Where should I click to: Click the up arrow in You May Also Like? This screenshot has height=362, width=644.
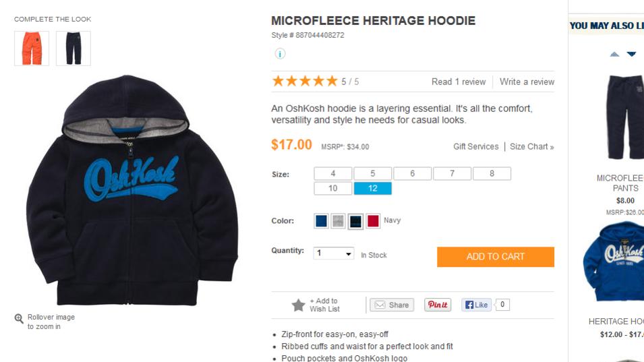[614, 54]
